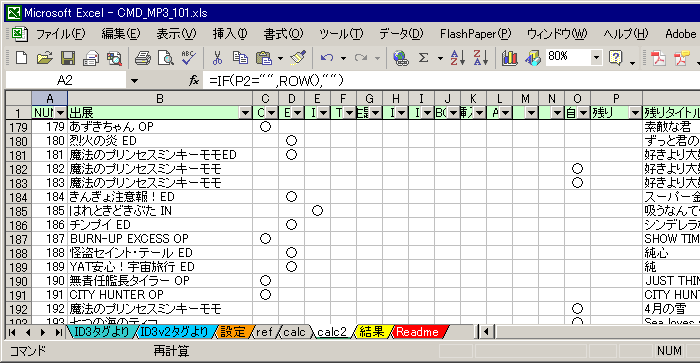Click the Copy icon
Screen dimensions: 700x363
(240, 58)
